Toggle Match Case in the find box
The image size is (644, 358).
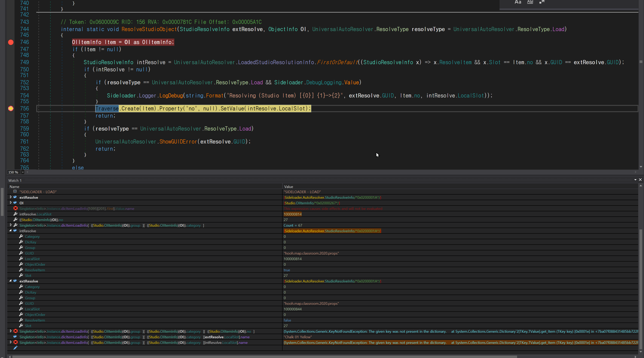pyautogui.click(x=518, y=2)
